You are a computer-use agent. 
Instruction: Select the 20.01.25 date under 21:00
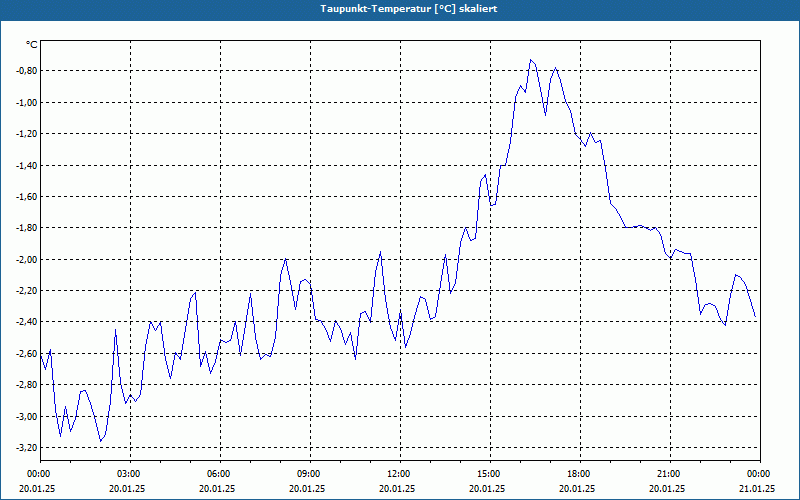(x=667, y=488)
